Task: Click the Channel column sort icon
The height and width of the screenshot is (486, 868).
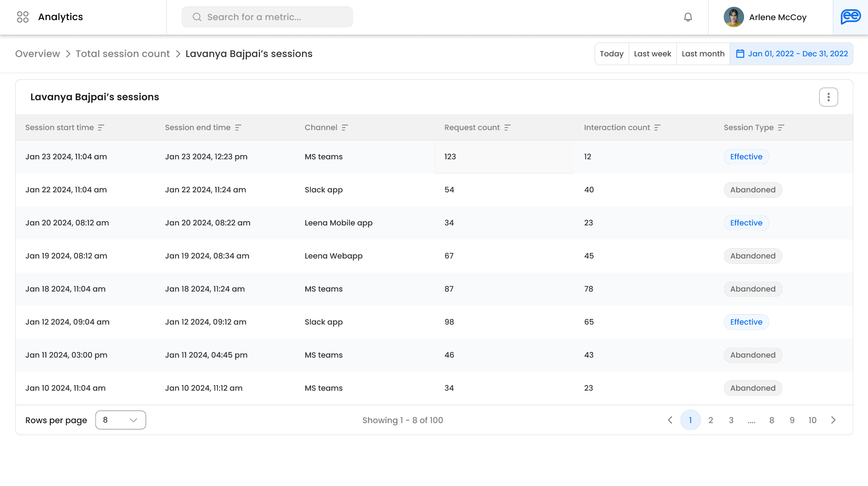Action: click(345, 128)
